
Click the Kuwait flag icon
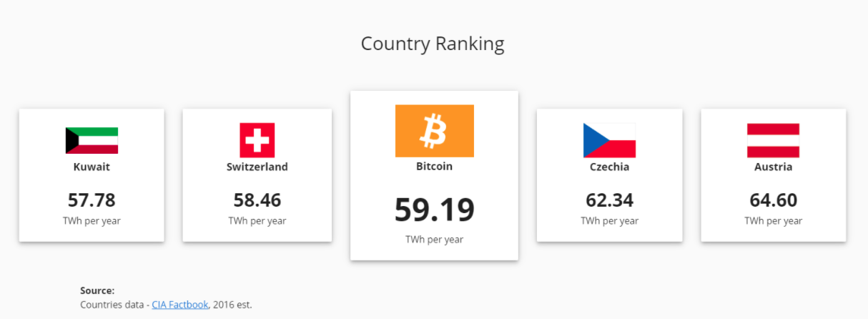pyautogui.click(x=92, y=140)
